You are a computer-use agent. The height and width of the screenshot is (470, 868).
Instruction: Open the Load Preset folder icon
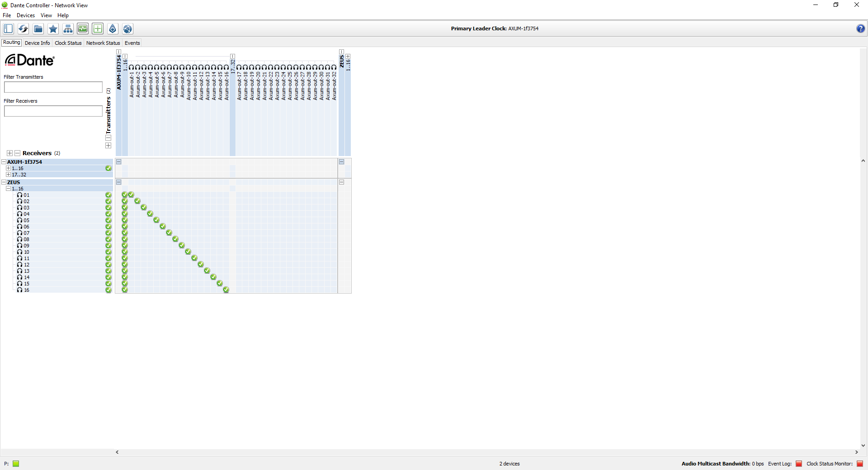38,29
